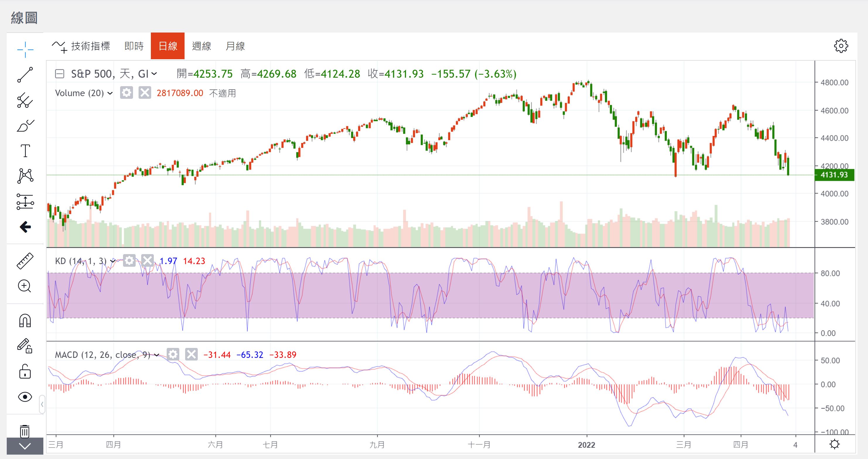
Task: Toggle magnet snap mode
Action: click(25, 320)
